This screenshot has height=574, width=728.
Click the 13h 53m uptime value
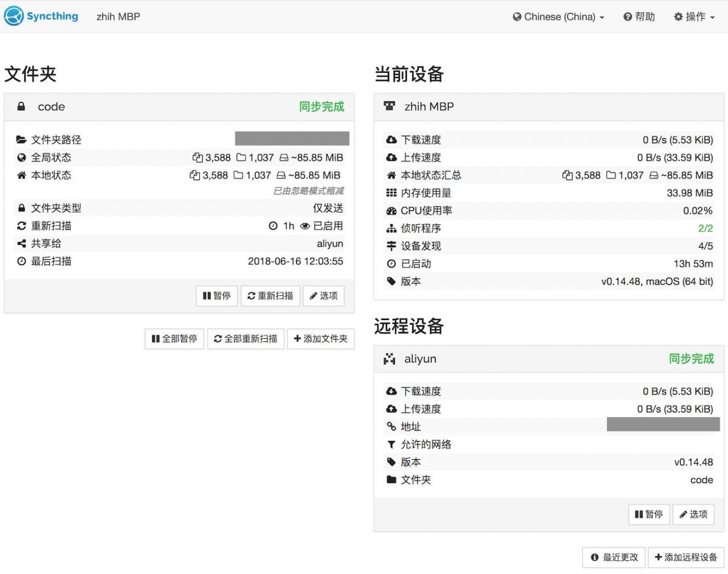click(693, 264)
